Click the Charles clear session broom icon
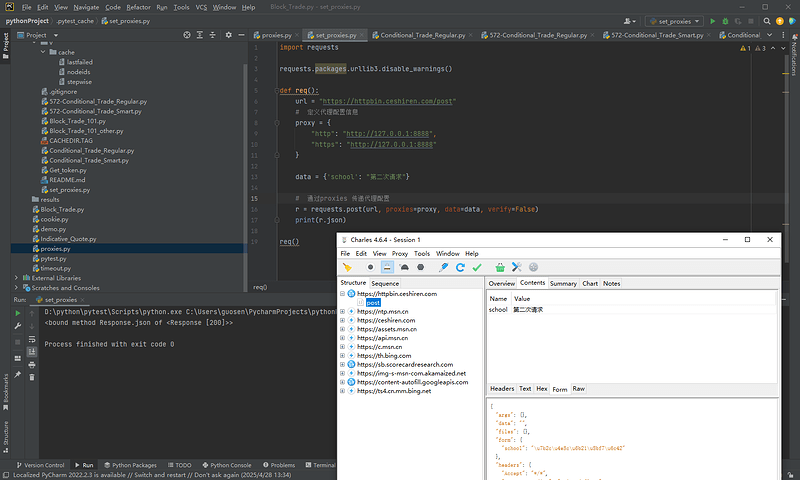The height and width of the screenshot is (480, 800). tap(347, 267)
